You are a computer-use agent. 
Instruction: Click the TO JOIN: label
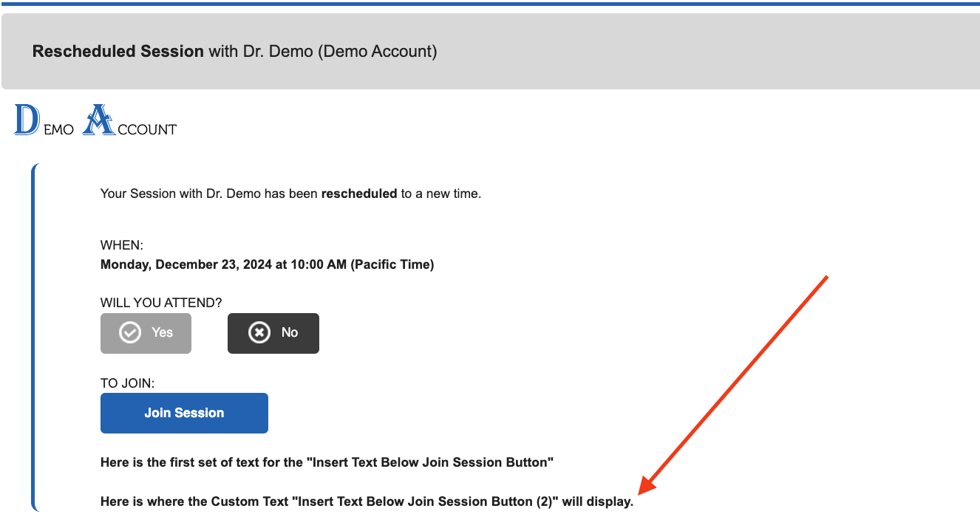(x=127, y=383)
